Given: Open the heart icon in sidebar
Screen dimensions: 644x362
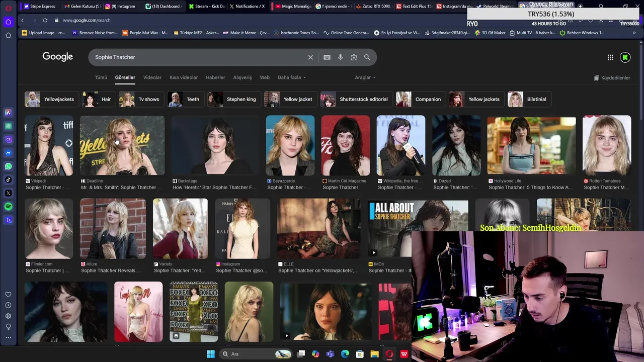Looking at the screenshot, I should point(8,295).
